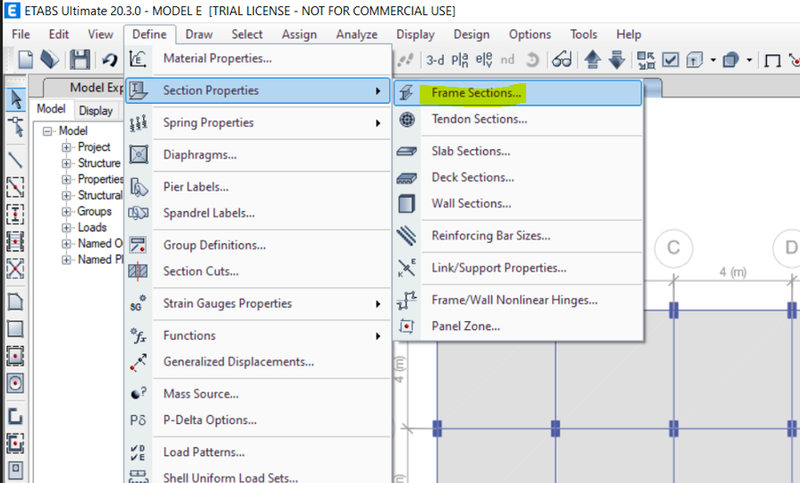800x483 pixels.
Task: Click the Save model floppy icon
Action: [x=80, y=60]
